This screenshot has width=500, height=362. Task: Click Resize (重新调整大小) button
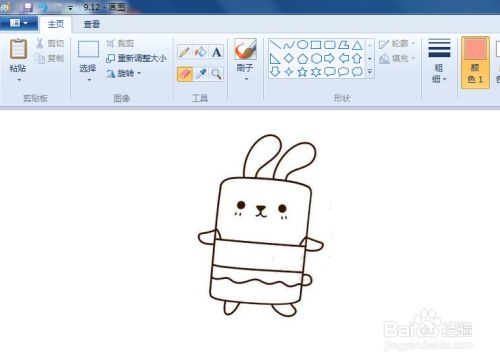pos(136,58)
